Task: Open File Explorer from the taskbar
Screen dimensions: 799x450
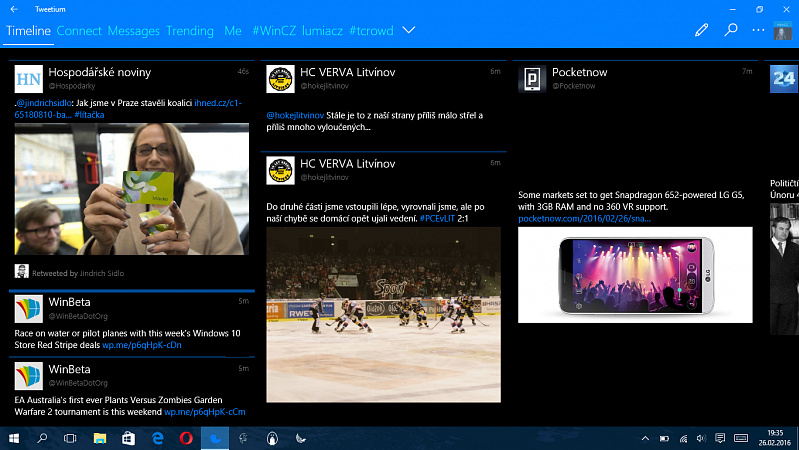Action: [x=100, y=438]
